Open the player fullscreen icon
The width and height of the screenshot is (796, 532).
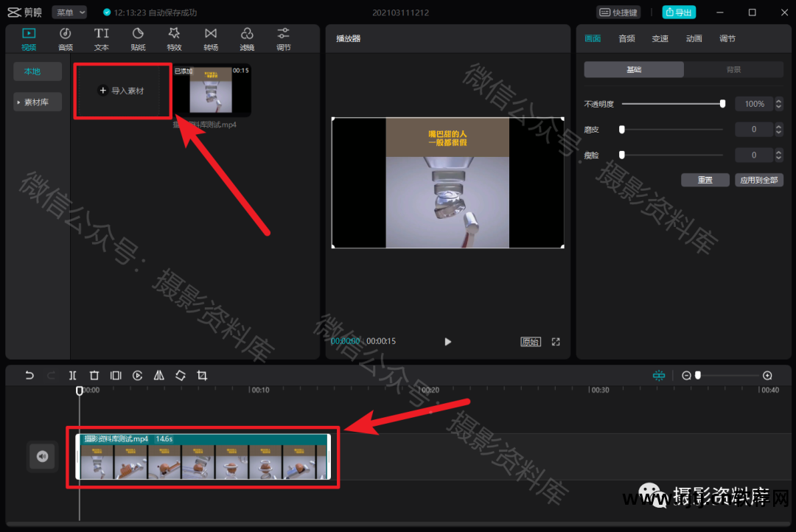tap(556, 342)
